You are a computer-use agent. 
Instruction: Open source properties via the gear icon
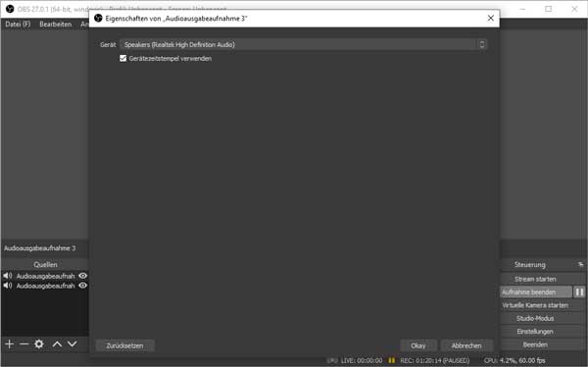(x=39, y=343)
